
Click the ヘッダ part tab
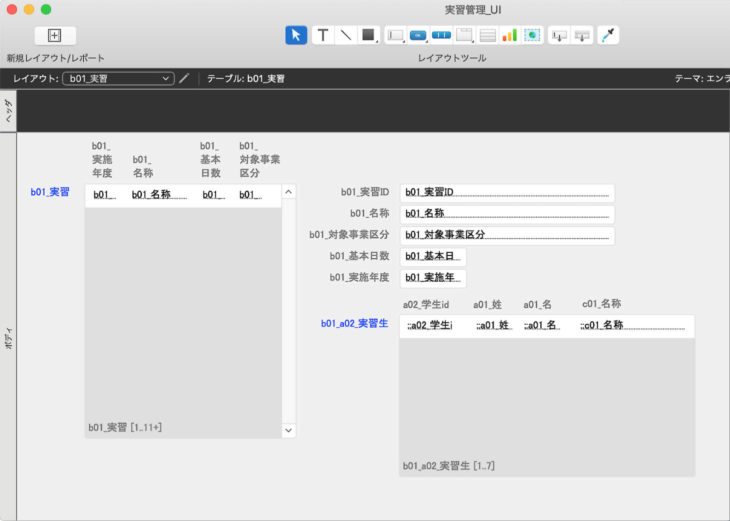8,110
